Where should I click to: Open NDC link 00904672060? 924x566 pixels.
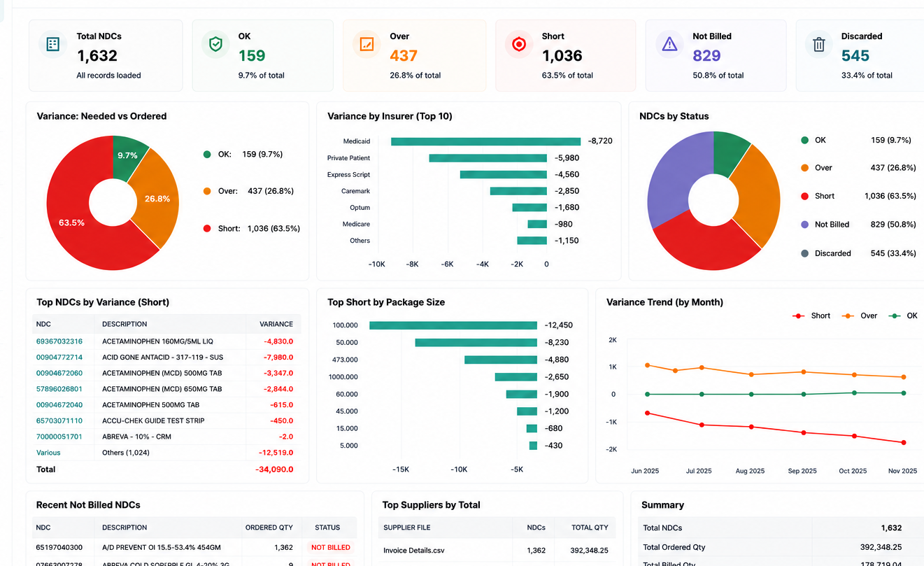tap(59, 373)
